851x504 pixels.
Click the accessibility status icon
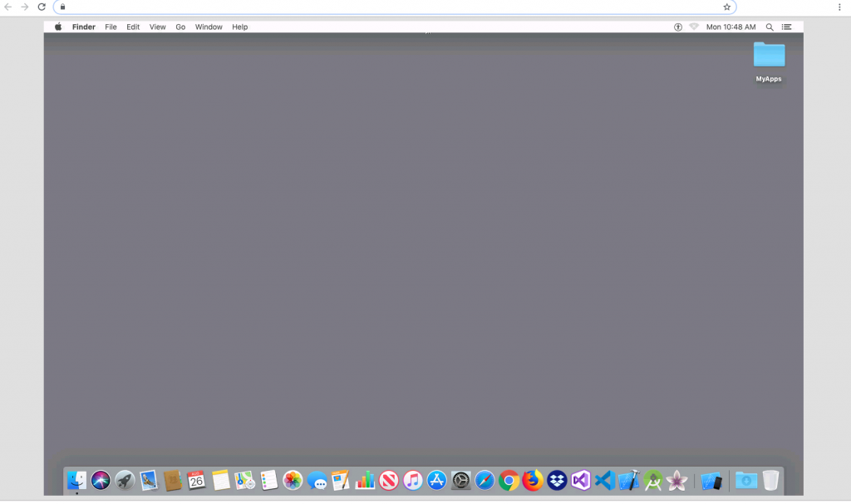point(678,27)
